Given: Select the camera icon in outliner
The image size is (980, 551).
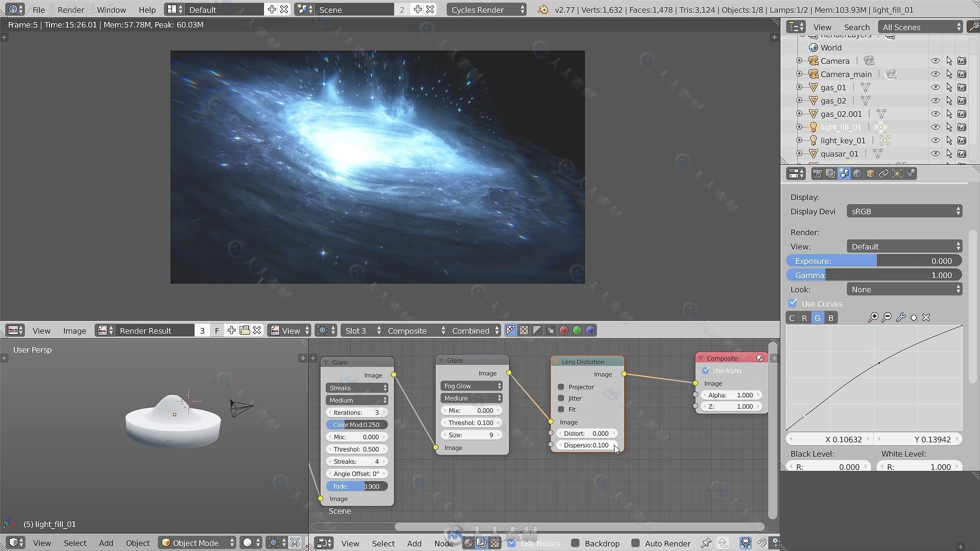Looking at the screenshot, I should 814,61.
